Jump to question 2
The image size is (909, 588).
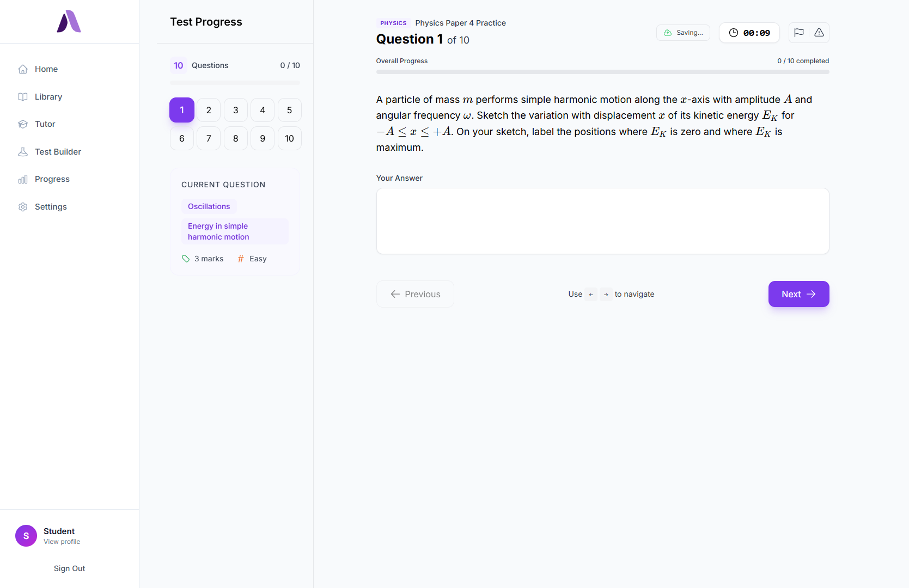[209, 110]
